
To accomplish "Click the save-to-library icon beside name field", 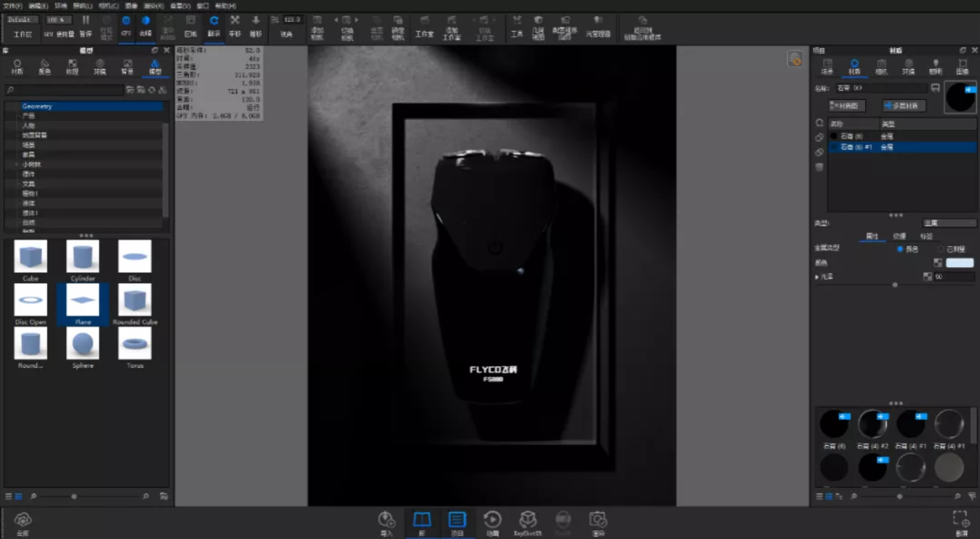I will coord(935,88).
